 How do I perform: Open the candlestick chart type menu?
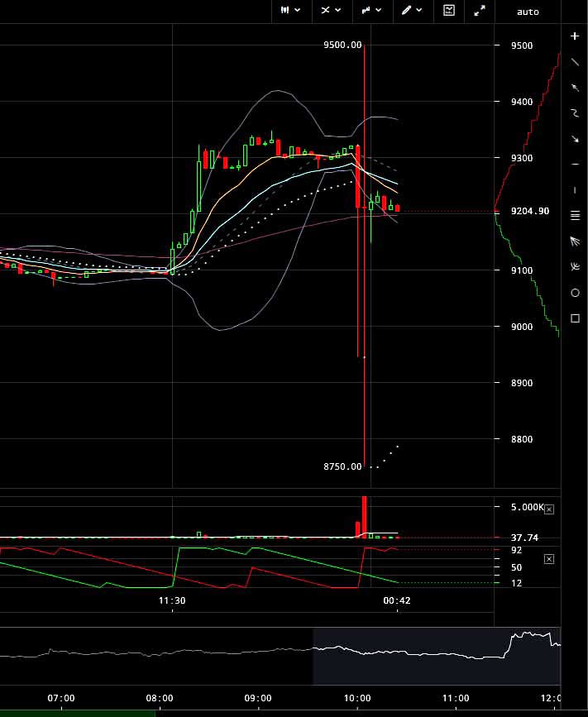coord(291,10)
